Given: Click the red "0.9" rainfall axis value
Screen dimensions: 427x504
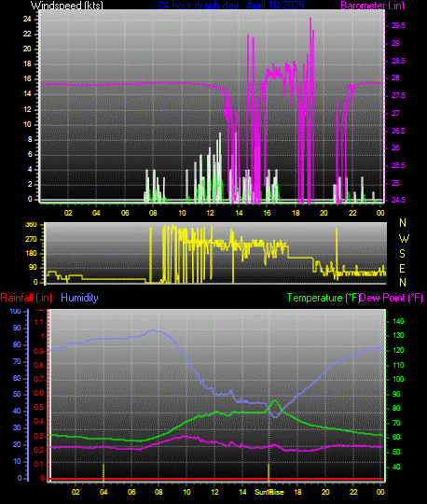Looking at the screenshot, I should tap(39, 351).
